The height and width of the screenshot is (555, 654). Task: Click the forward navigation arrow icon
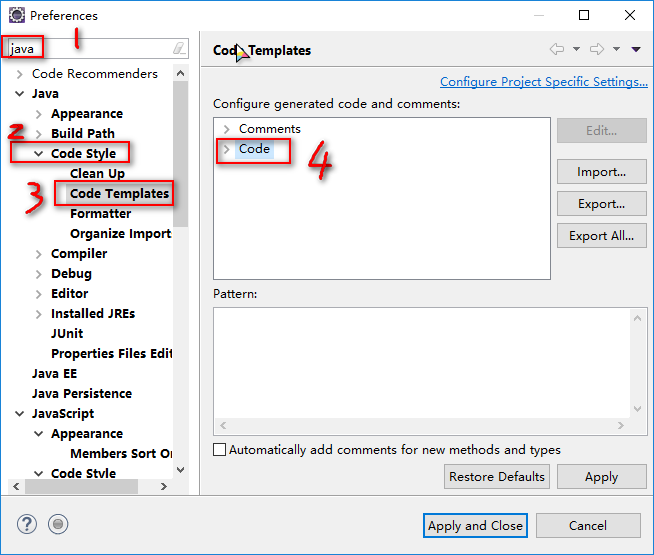pyautogui.click(x=597, y=49)
